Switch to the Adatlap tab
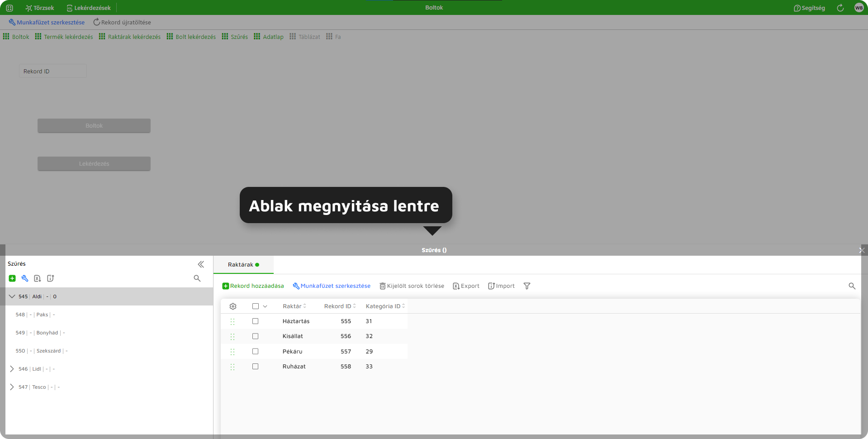Image resolution: width=868 pixels, height=439 pixels. (x=269, y=37)
